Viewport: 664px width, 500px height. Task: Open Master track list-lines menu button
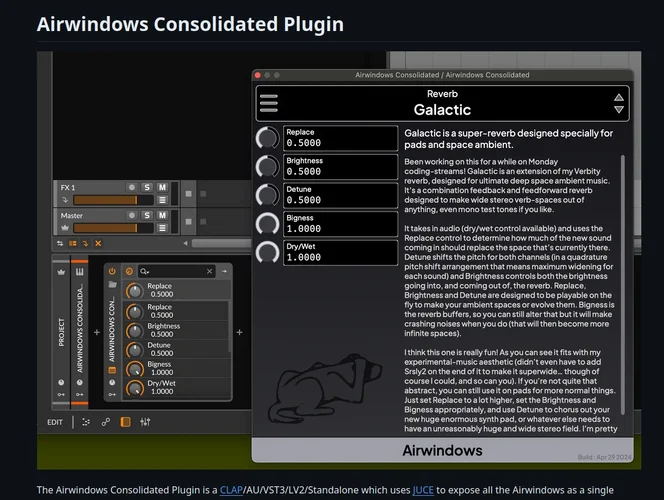pos(162,228)
